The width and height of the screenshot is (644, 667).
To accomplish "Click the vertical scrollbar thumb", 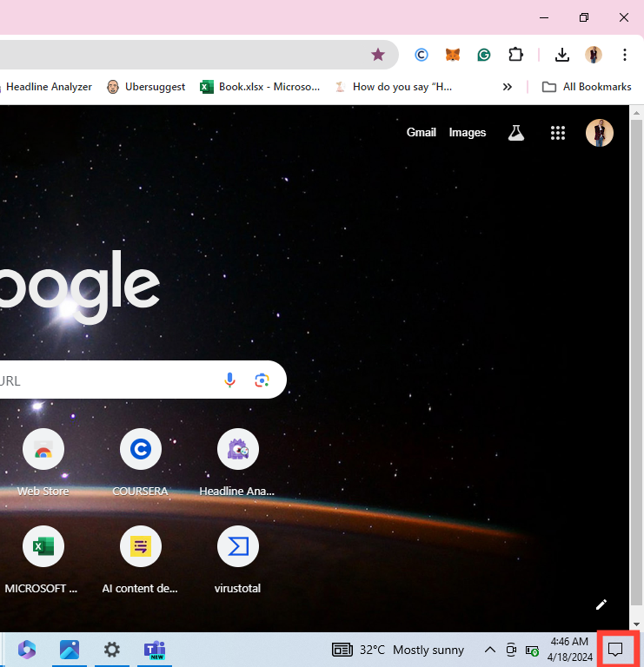I will (636, 362).
